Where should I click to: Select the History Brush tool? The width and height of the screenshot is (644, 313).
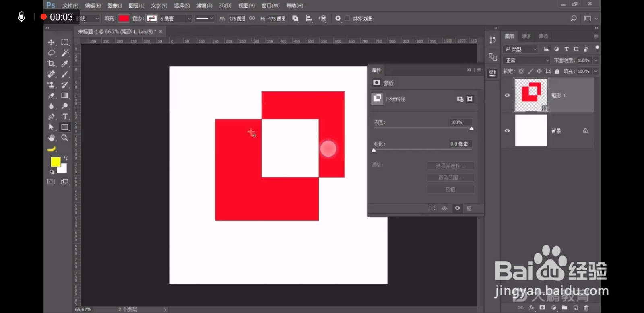(x=64, y=85)
